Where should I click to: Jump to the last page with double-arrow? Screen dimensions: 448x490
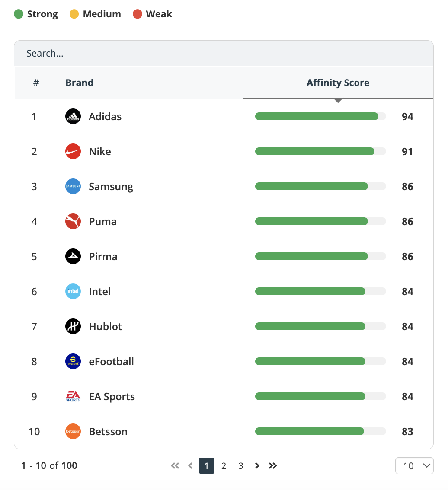pyautogui.click(x=272, y=466)
